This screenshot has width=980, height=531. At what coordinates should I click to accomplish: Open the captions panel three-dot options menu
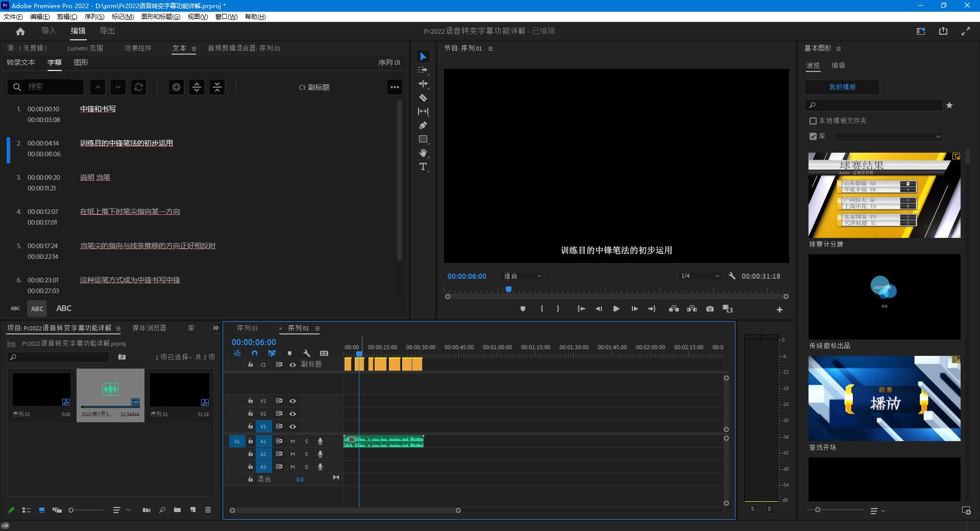point(395,87)
